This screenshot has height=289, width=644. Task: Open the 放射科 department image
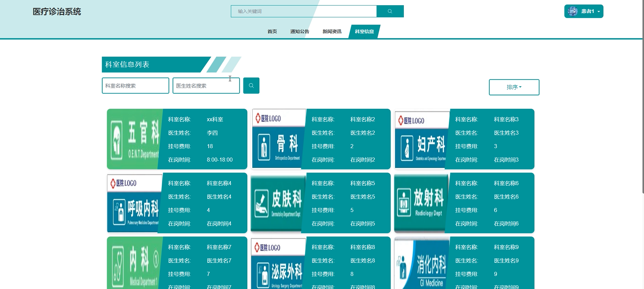pos(422,203)
